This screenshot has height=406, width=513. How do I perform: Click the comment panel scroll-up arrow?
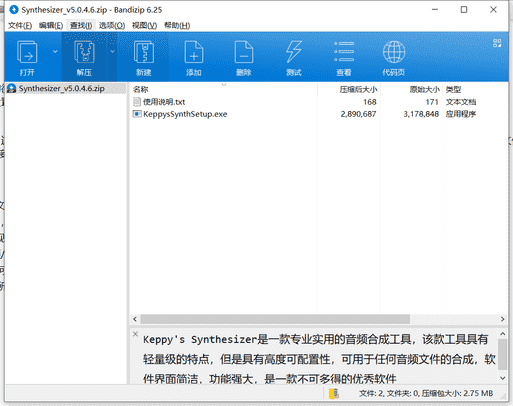[502, 334]
